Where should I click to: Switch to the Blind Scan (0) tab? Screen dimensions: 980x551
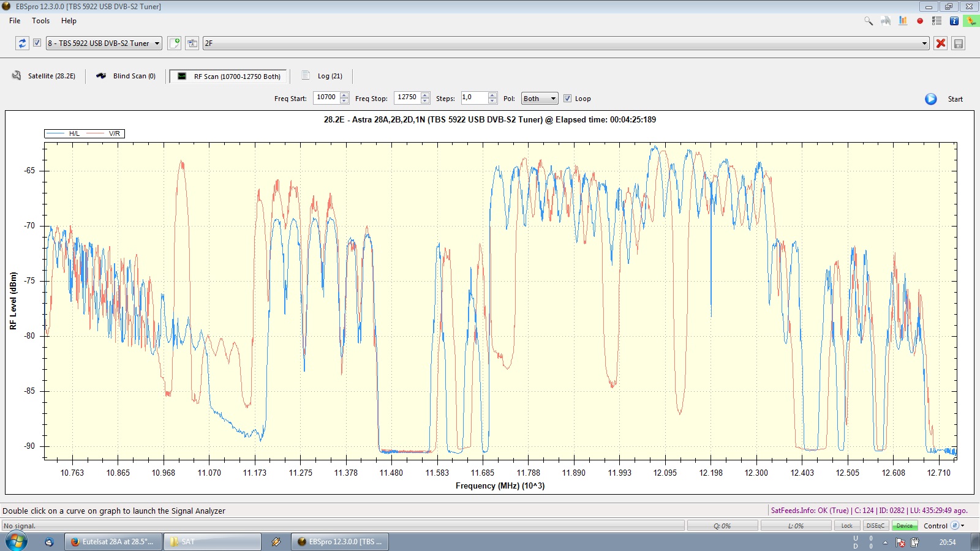point(126,76)
